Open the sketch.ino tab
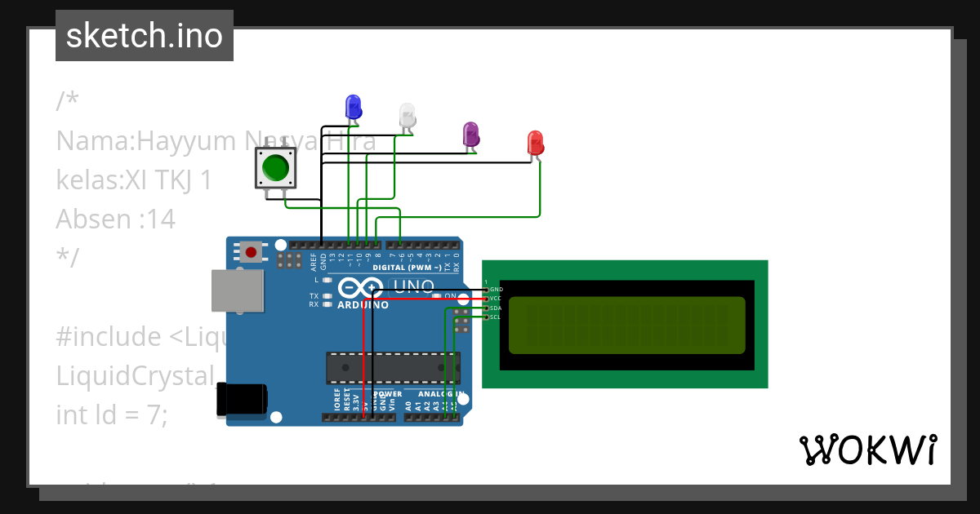Screen dimensions: 980x514 pos(144,35)
